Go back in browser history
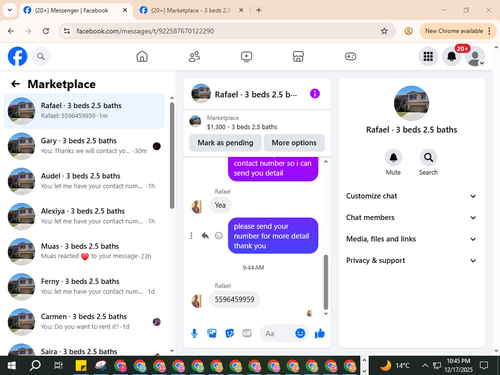This screenshot has height=375, width=500. (x=11, y=31)
